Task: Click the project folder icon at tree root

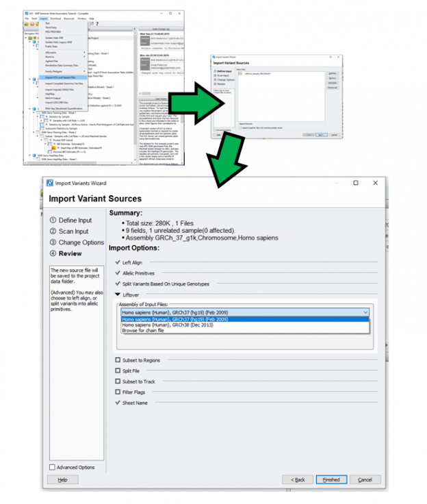Action: [30, 38]
